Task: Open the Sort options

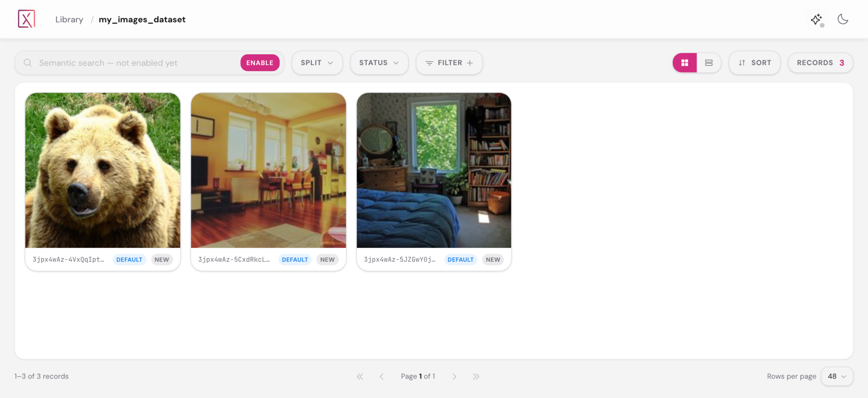Action: coord(754,63)
